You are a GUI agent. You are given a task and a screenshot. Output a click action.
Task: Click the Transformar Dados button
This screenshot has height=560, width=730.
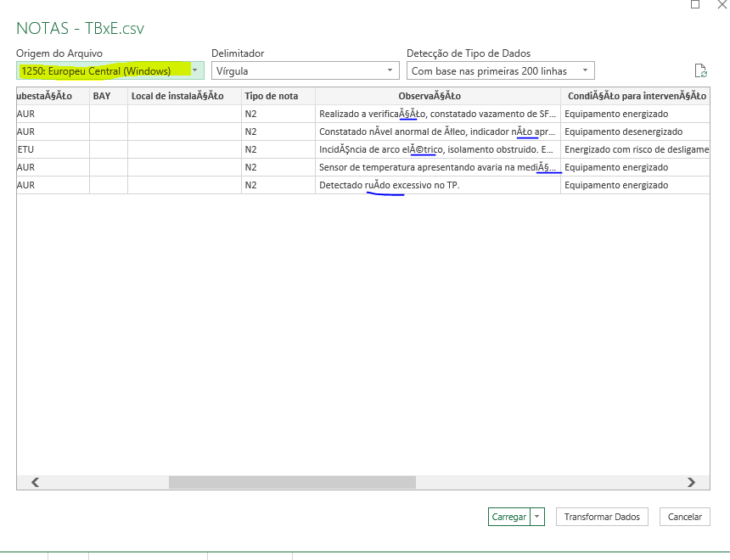(x=602, y=517)
